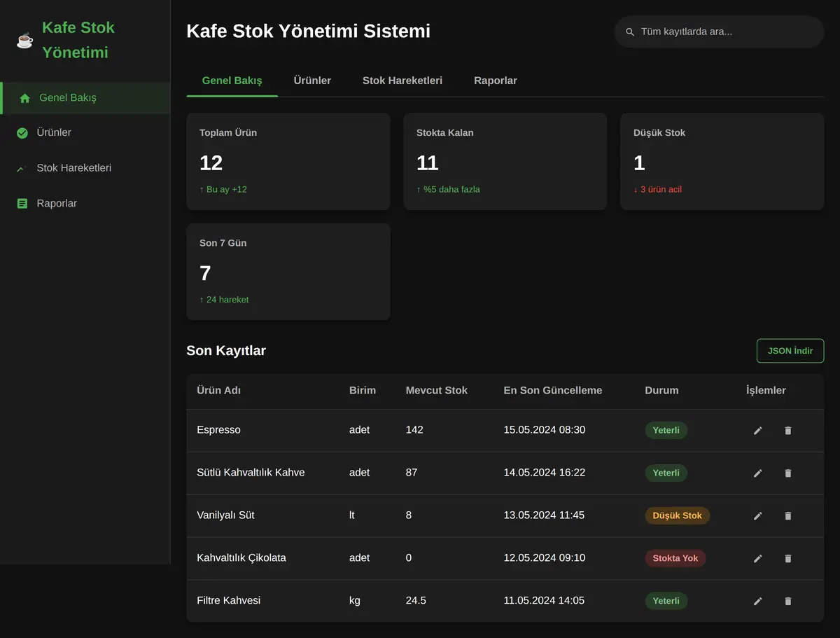Open the Ürünler tab
This screenshot has height=638, width=840.
pyautogui.click(x=312, y=81)
